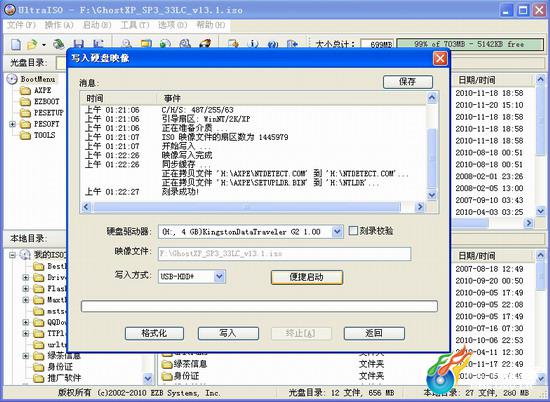Viewport: 550px width, 402px height.
Task: Click the 映像文件 path field
Action: 284,254
